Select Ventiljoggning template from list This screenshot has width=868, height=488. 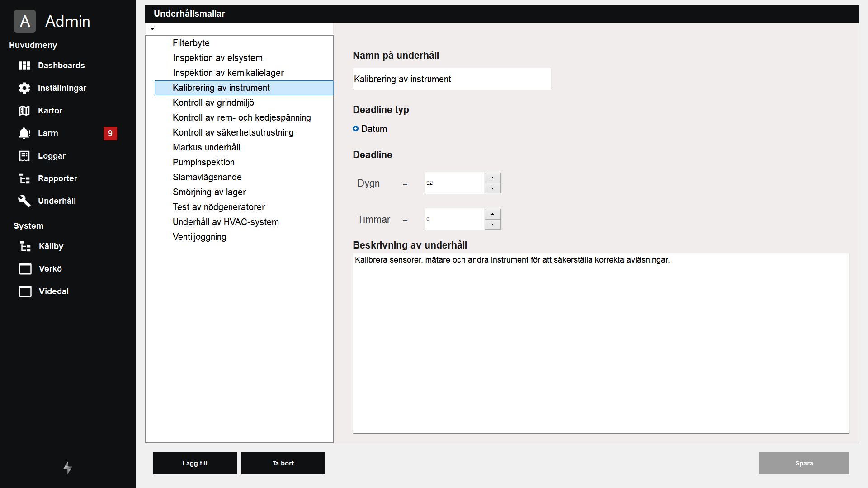199,237
